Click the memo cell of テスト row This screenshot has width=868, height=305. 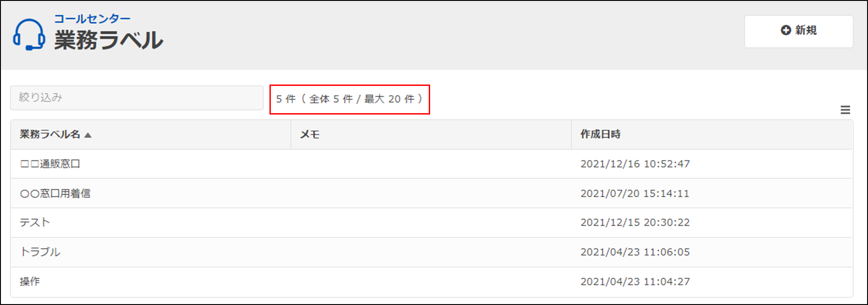[431, 223]
